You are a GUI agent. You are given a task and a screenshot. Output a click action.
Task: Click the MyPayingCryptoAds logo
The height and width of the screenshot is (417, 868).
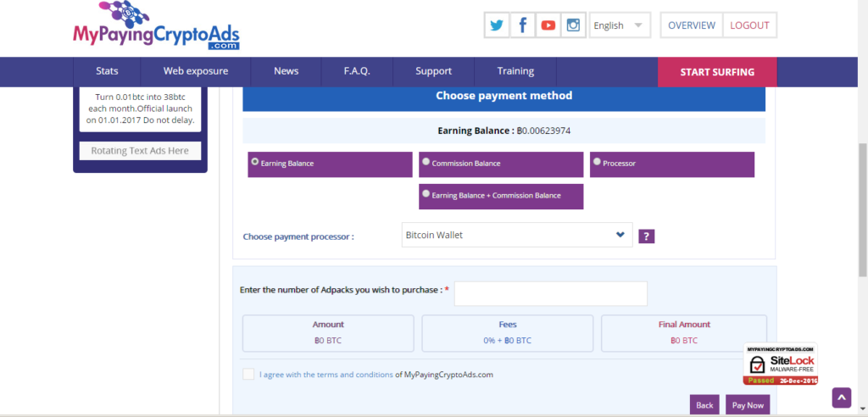[x=156, y=26]
